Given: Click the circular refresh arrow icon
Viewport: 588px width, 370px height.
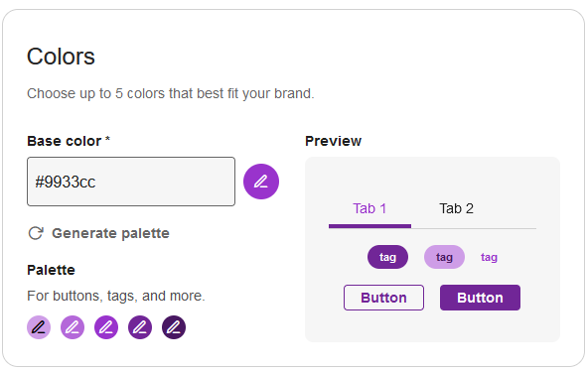Looking at the screenshot, I should [36, 233].
